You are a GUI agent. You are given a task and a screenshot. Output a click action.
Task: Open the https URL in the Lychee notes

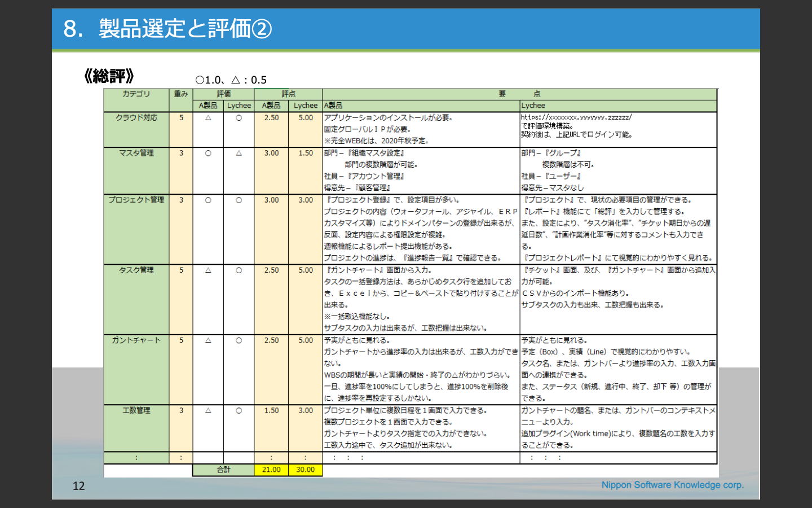click(x=576, y=117)
